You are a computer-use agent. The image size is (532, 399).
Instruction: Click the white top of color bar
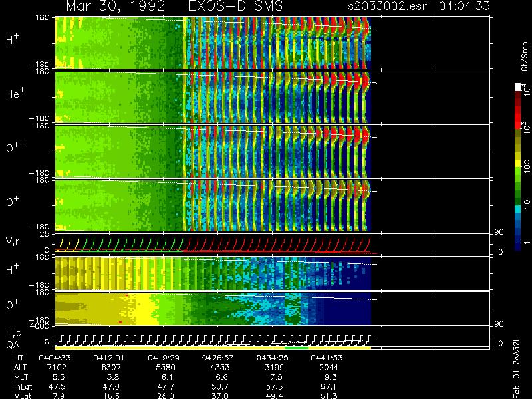(x=518, y=87)
